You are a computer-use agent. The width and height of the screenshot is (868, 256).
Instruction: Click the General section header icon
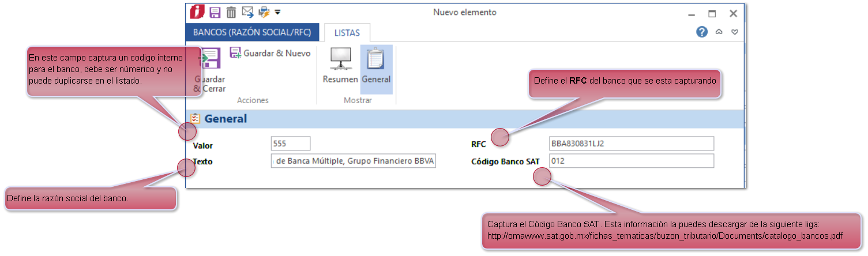pyautogui.click(x=195, y=119)
